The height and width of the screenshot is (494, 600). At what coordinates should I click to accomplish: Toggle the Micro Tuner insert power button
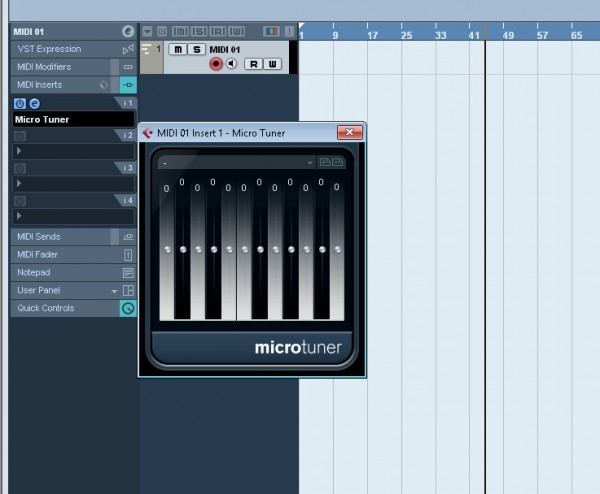20,103
